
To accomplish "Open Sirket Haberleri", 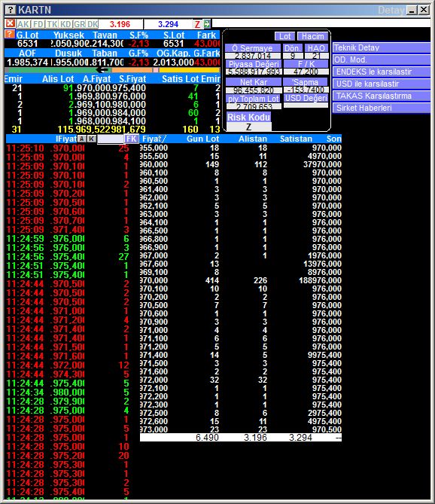I will [x=381, y=108].
